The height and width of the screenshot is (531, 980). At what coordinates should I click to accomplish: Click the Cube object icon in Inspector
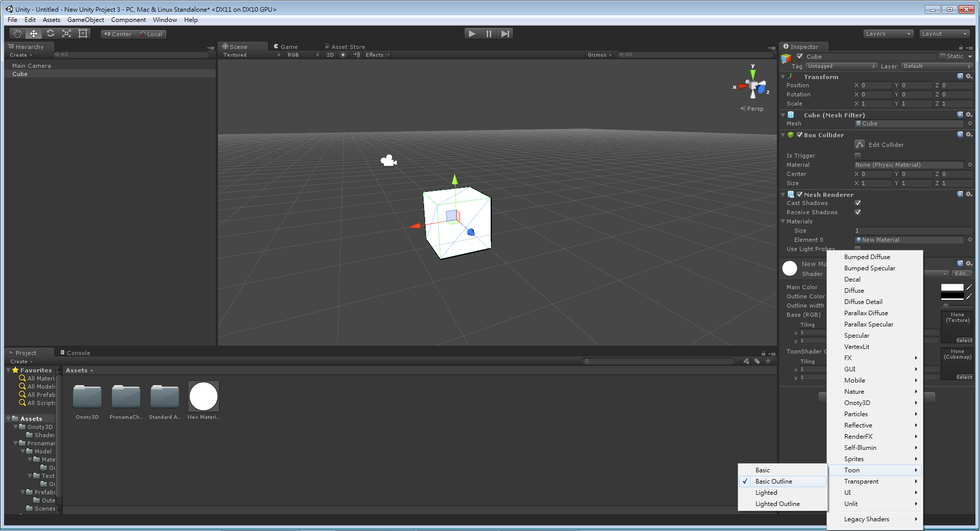click(x=786, y=59)
